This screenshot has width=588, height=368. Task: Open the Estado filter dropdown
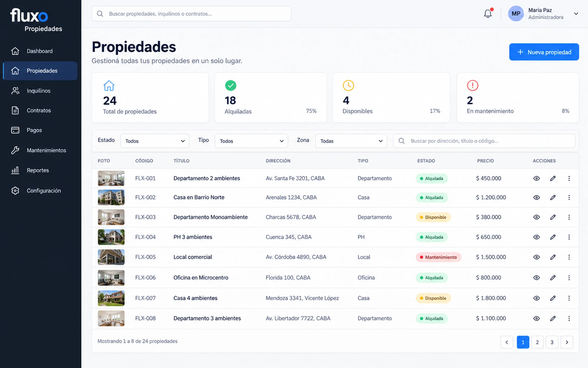(155, 141)
